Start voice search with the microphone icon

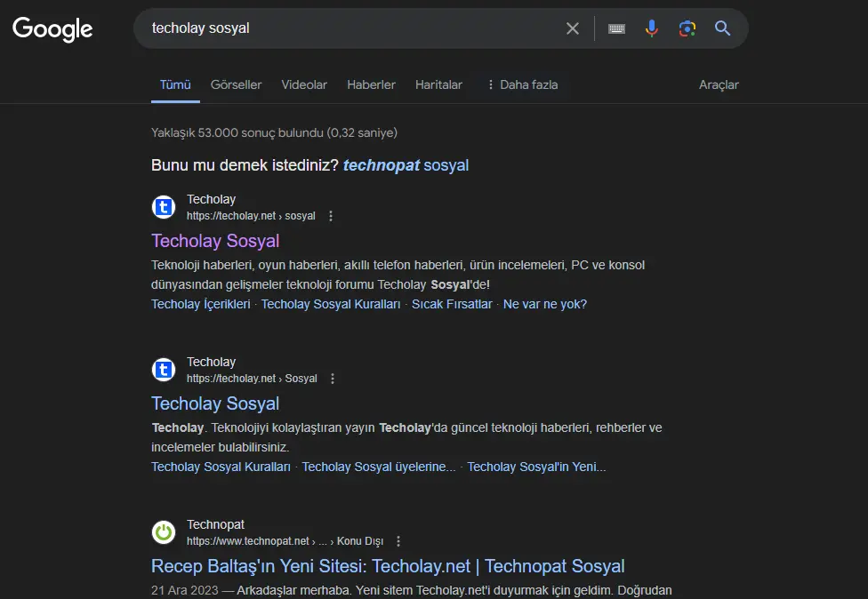652,28
